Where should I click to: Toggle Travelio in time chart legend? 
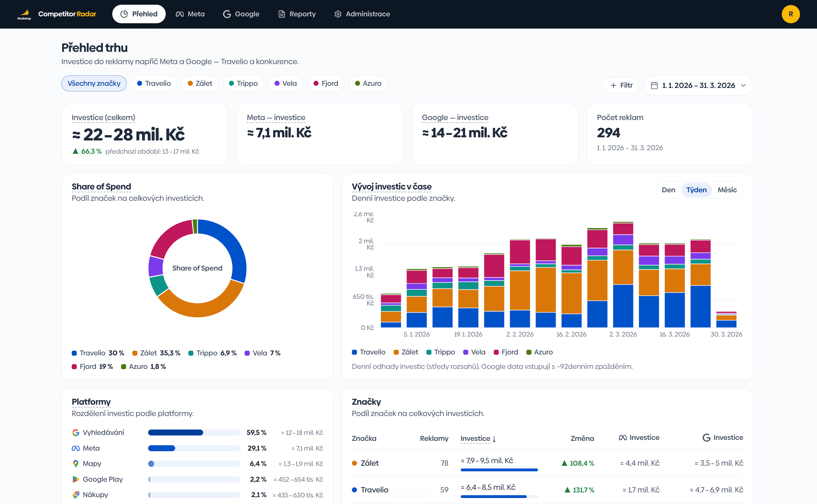[x=369, y=352]
